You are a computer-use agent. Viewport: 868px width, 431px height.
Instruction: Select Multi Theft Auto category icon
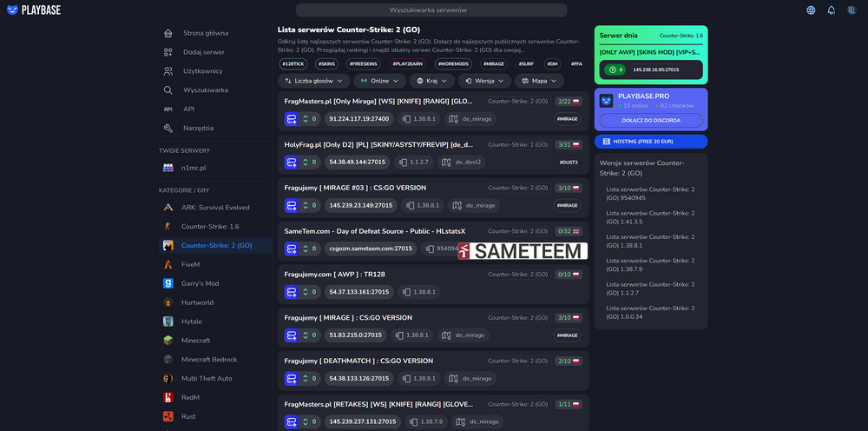[168, 378]
